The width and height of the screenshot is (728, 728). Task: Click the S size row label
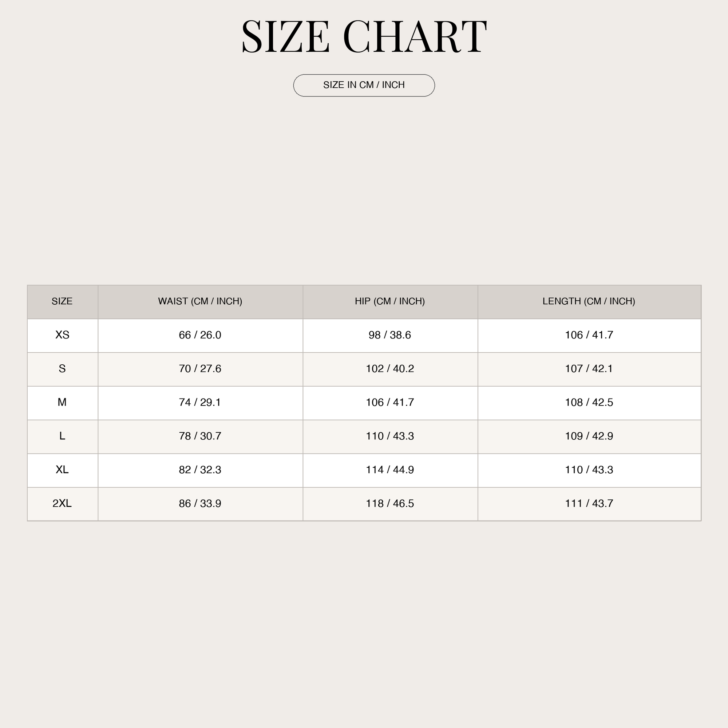(62, 368)
